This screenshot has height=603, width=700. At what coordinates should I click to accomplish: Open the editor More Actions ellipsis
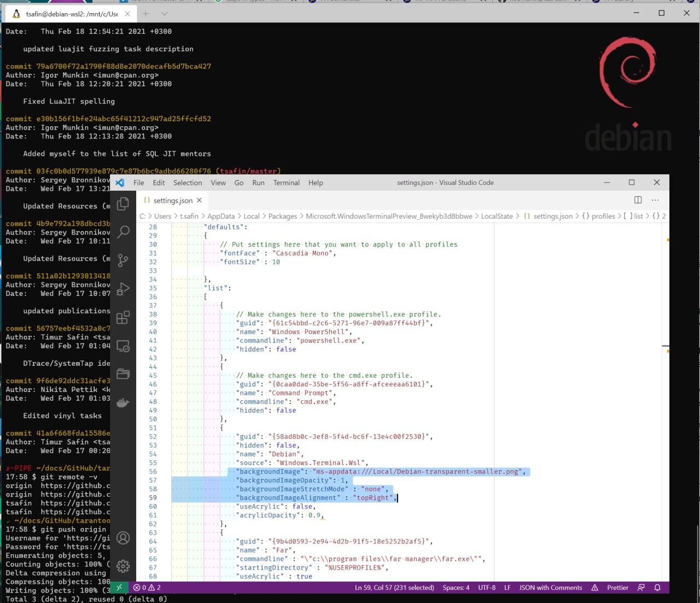(x=655, y=200)
